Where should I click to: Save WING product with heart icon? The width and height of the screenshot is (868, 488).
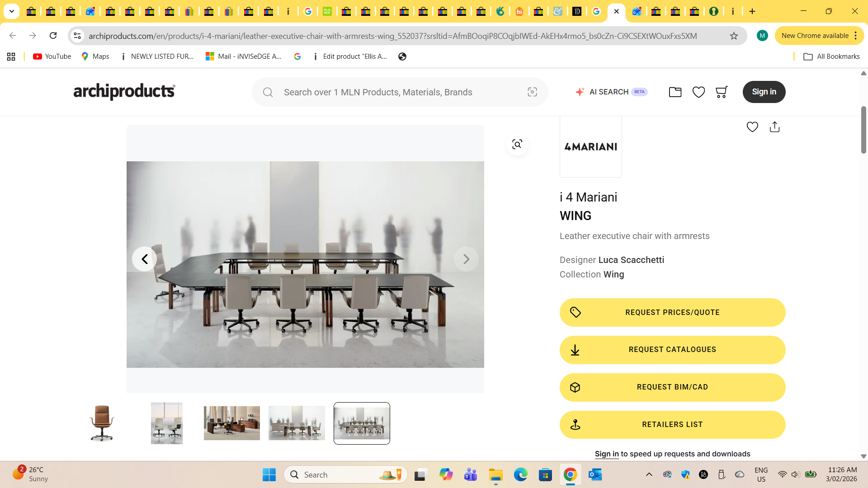pyautogui.click(x=752, y=127)
